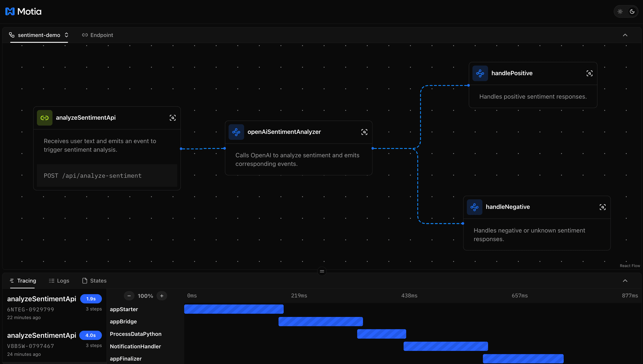This screenshot has width=643, height=364.
Task: Zoom out timeline with minus button
Action: click(x=129, y=296)
